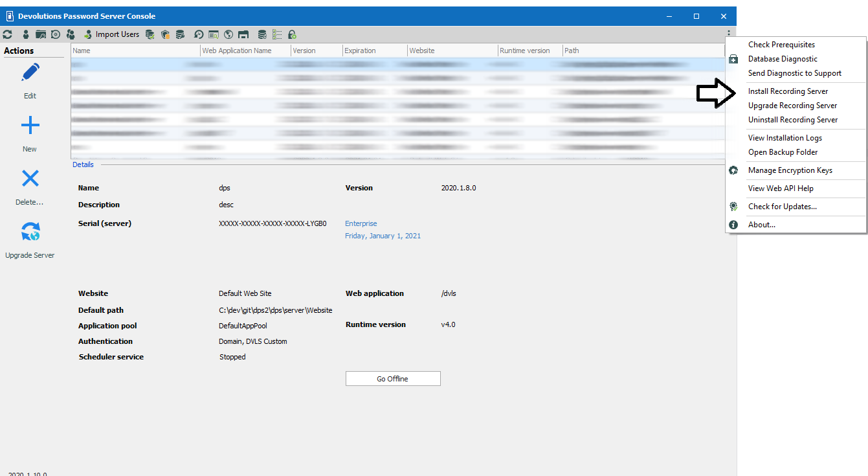This screenshot has width=868, height=476.
Task: Click the Expiration column header
Action: pyautogui.click(x=360, y=51)
